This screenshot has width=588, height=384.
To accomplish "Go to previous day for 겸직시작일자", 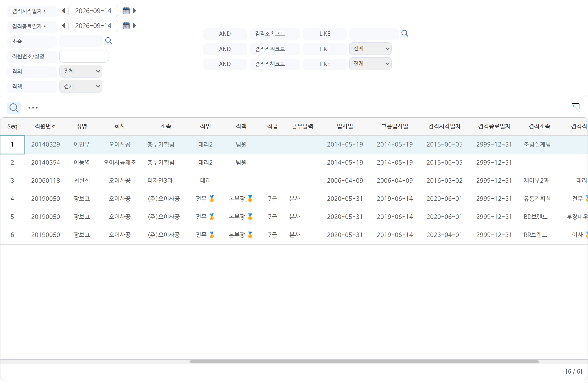I will (64, 11).
